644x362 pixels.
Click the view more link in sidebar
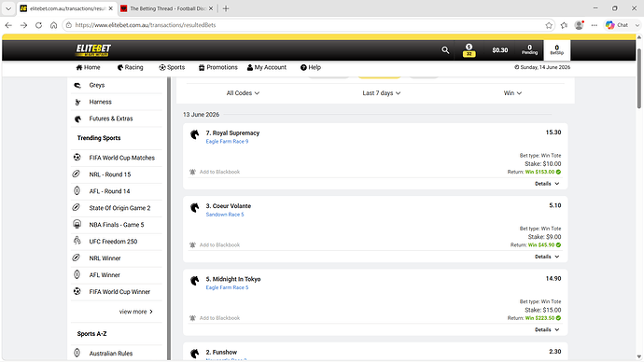click(136, 312)
